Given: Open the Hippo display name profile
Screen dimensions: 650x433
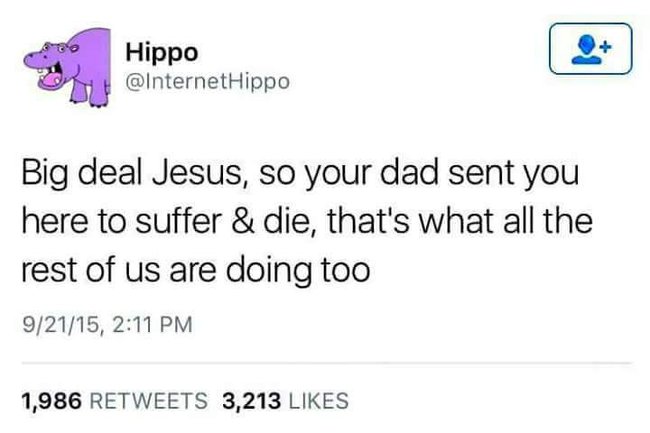Looking at the screenshot, I should [162, 53].
